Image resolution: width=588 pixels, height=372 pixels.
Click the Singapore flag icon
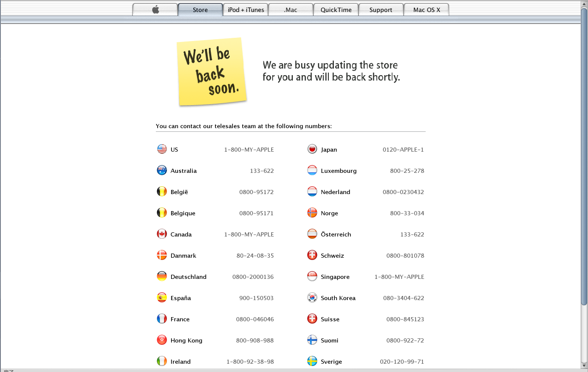[x=312, y=276]
